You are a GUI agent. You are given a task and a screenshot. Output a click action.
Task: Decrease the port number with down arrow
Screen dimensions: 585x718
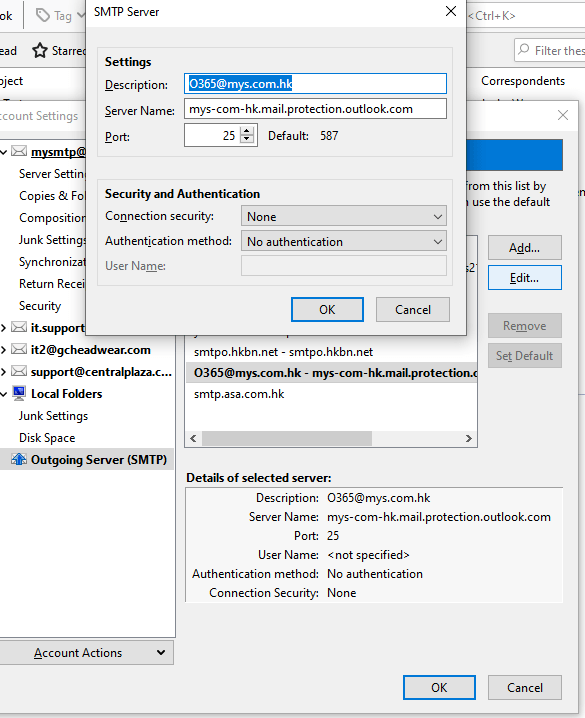tap(247, 140)
